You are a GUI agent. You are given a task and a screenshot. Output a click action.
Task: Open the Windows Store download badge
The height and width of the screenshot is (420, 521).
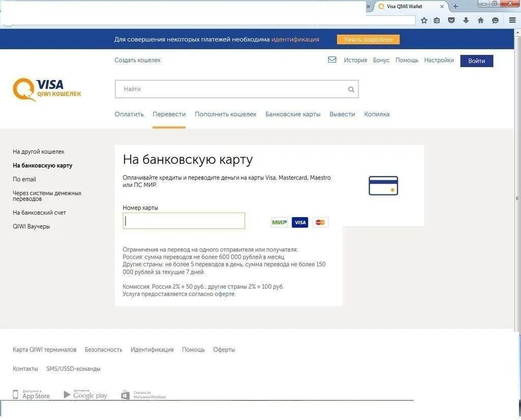coord(143,395)
